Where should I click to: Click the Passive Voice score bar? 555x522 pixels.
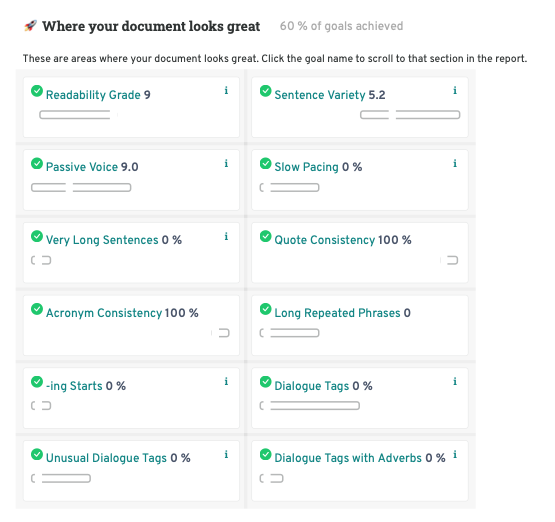coord(81,188)
